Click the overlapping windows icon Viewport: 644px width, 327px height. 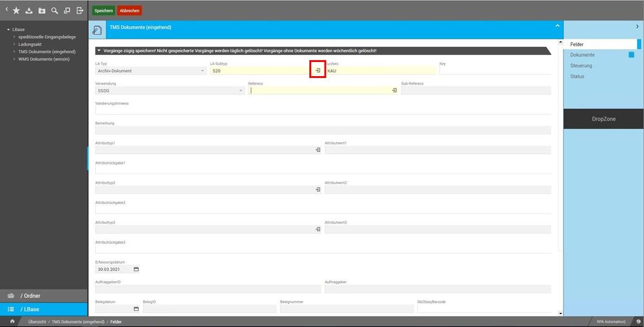pyautogui.click(x=67, y=11)
